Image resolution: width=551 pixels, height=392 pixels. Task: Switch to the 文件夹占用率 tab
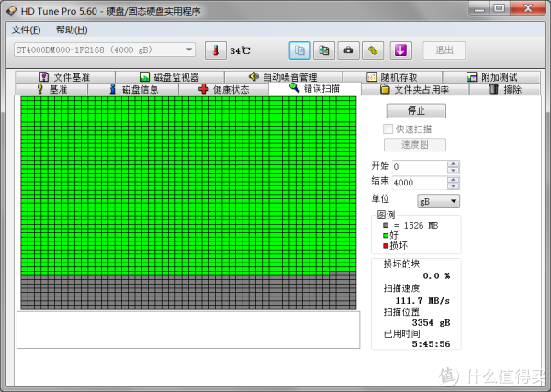point(415,89)
